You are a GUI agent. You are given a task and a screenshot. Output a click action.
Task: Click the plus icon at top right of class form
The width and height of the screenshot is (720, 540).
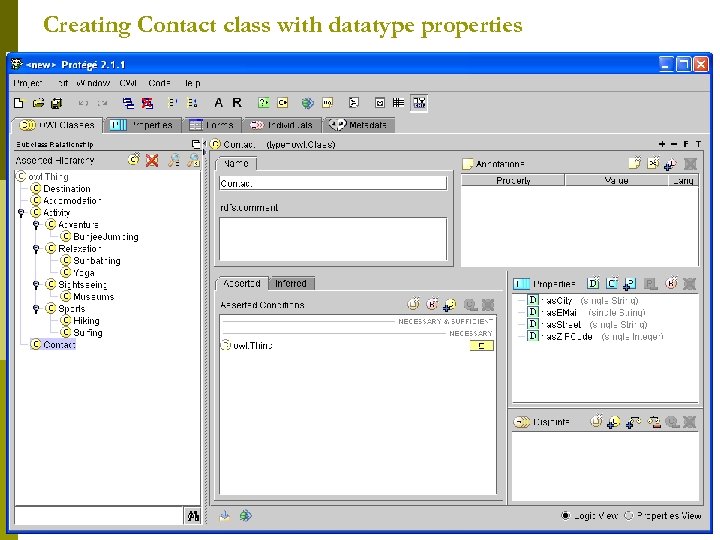click(662, 144)
